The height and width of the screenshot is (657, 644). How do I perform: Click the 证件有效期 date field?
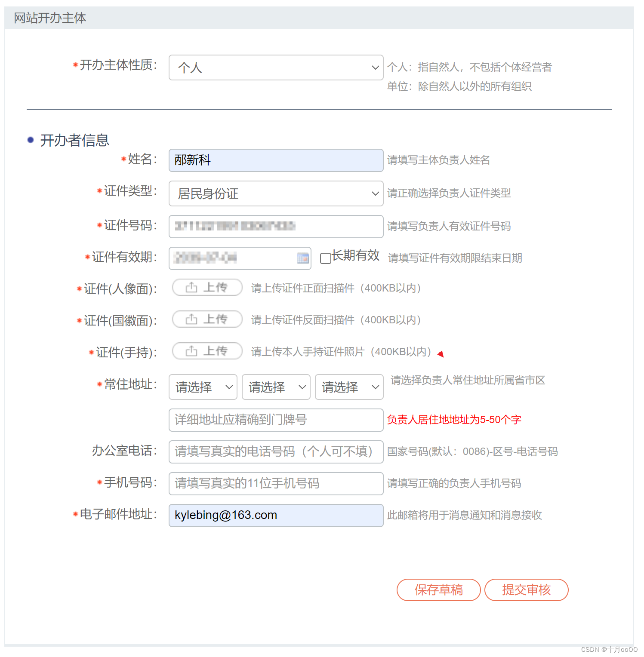click(x=240, y=258)
